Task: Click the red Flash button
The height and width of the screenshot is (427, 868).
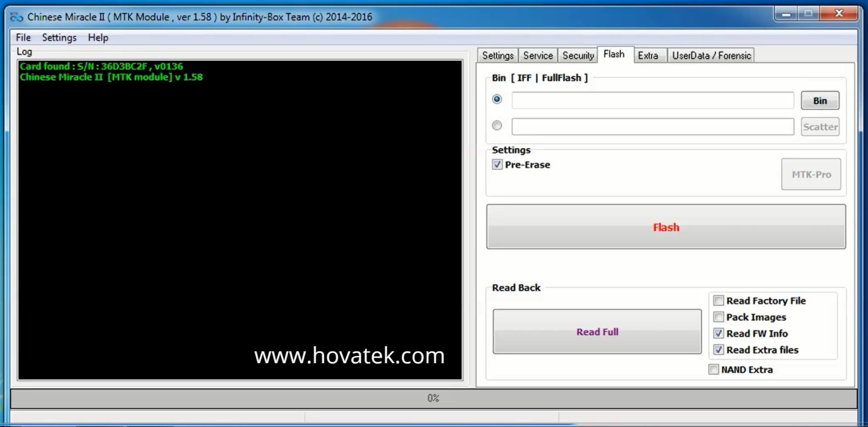Action: (x=666, y=227)
